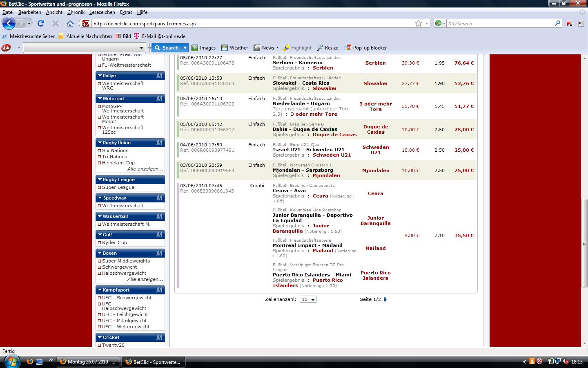This screenshot has width=588, height=368.
Task: Open the Extras menu
Action: click(126, 12)
